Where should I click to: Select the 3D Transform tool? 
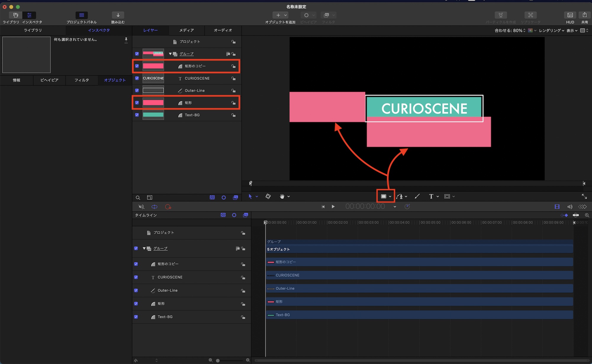(x=268, y=196)
